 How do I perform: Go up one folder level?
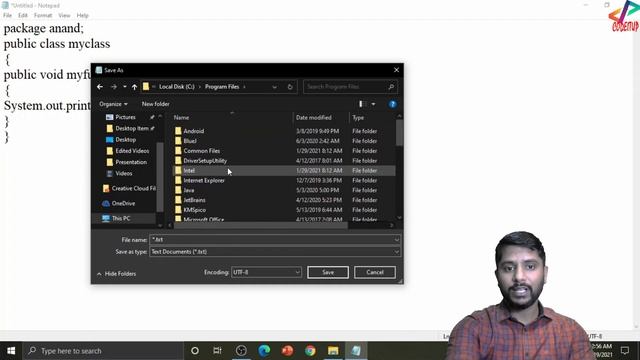134,87
